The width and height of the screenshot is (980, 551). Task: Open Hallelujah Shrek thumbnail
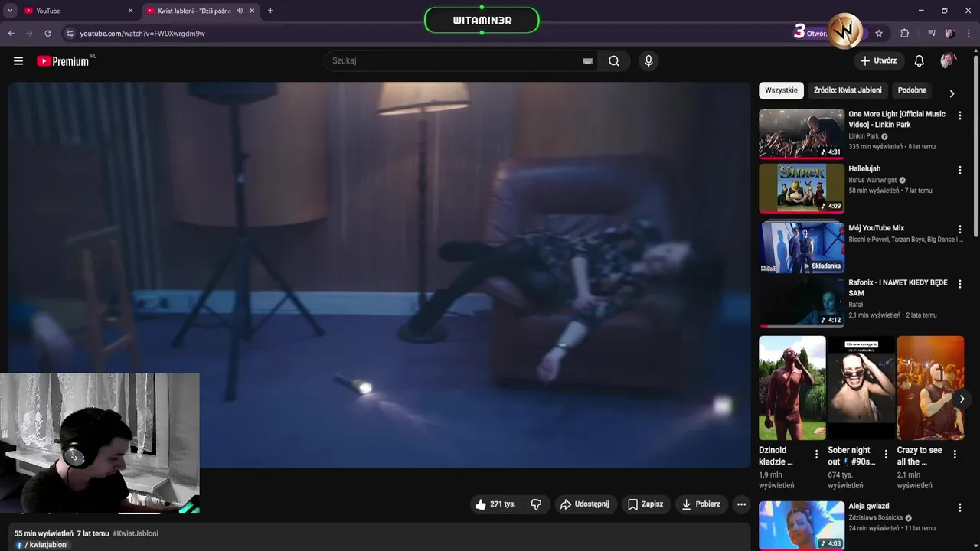[x=802, y=187]
